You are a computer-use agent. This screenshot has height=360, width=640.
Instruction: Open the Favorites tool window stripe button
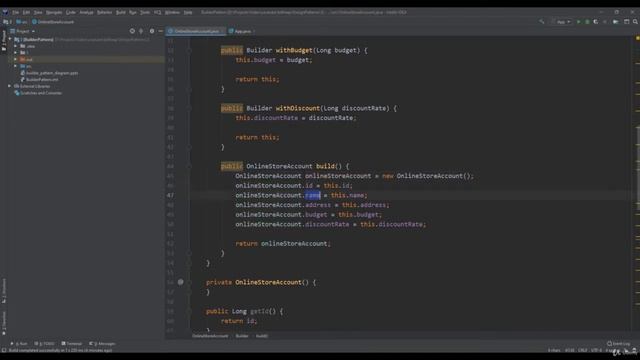[4, 323]
